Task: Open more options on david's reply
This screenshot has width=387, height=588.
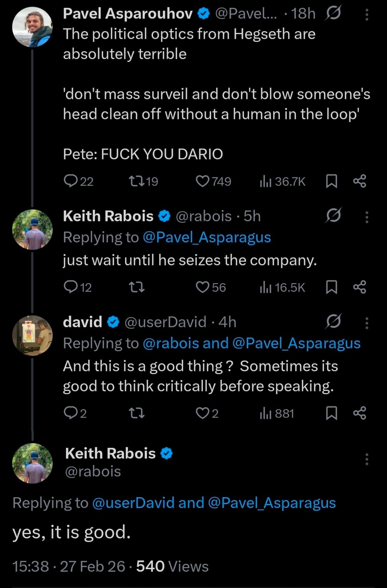Action: pyautogui.click(x=367, y=323)
